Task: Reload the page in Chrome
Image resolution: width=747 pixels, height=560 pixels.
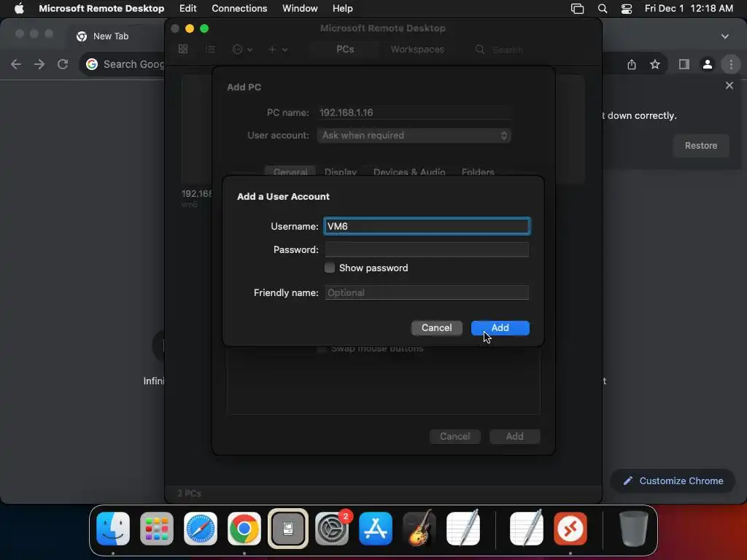Action: [x=63, y=64]
